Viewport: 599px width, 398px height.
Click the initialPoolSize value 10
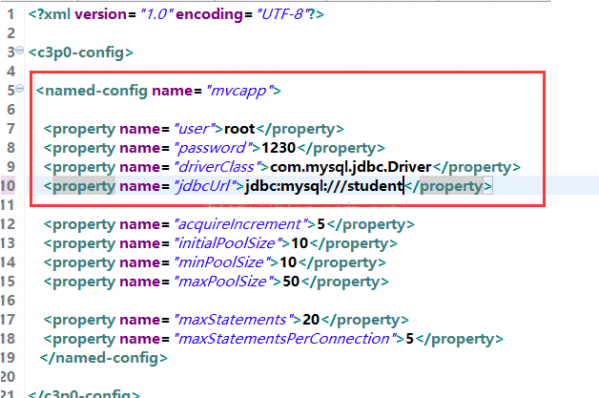pos(300,243)
